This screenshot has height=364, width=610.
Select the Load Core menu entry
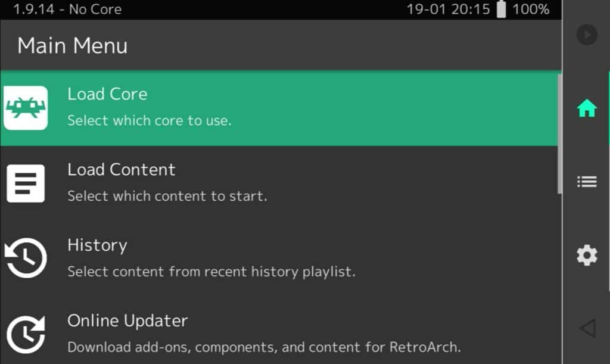279,108
